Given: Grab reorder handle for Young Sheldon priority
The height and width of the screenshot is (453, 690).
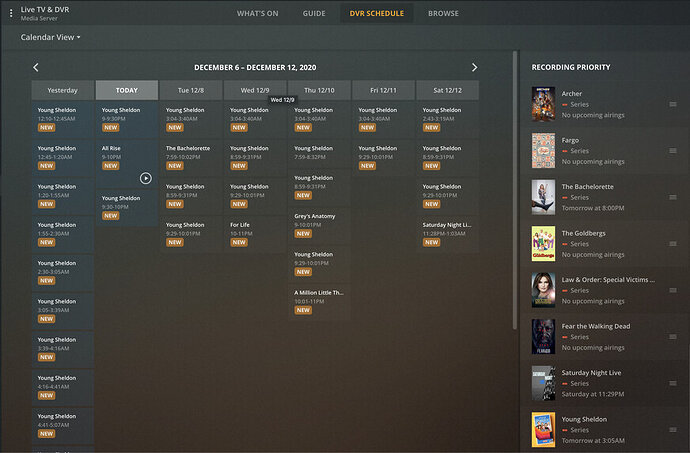Looking at the screenshot, I should [673, 430].
